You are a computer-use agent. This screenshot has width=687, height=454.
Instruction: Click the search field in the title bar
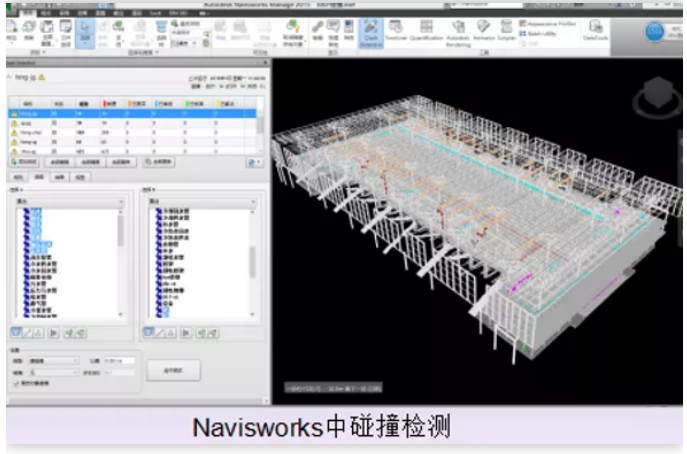[x=486, y=4]
